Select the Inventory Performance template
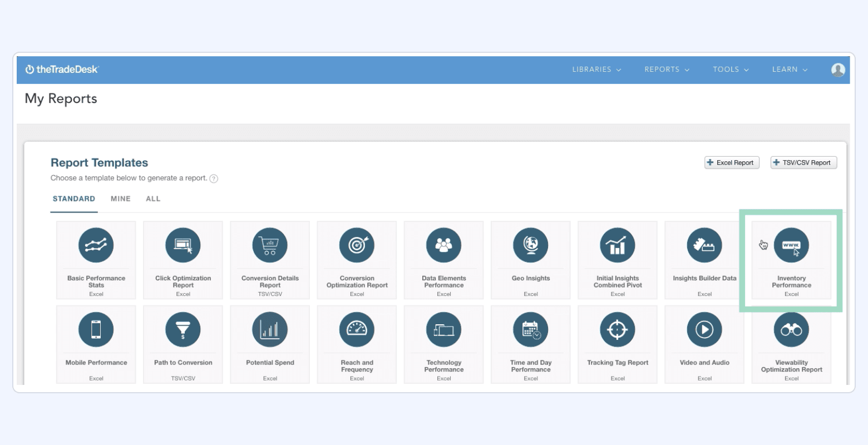868x445 pixels. [x=791, y=260]
